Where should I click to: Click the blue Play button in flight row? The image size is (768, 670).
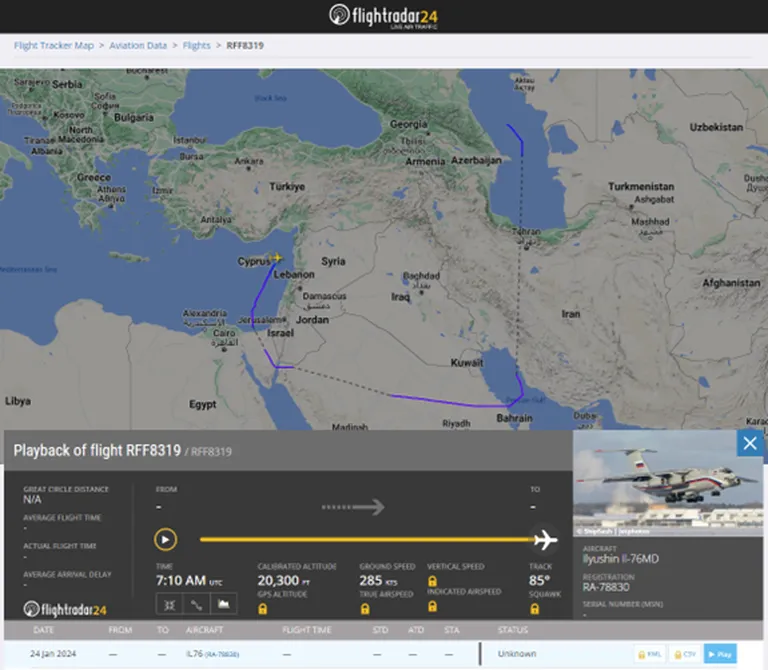coord(720,654)
